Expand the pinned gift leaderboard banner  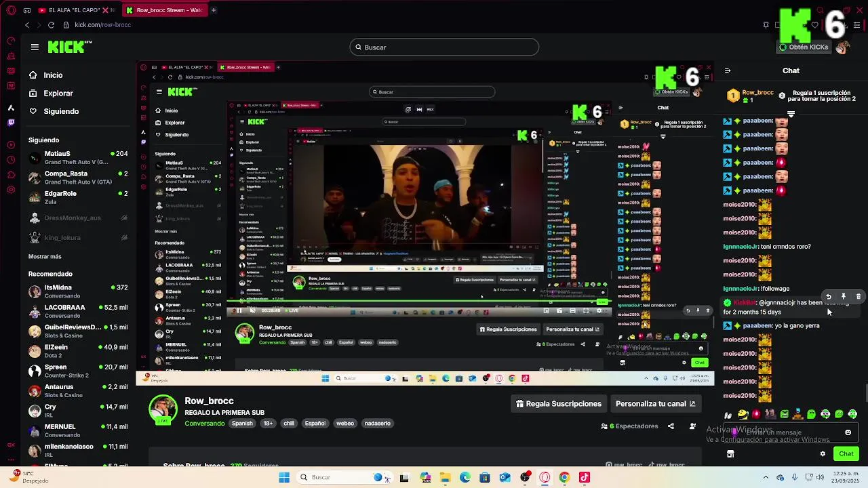(791, 114)
